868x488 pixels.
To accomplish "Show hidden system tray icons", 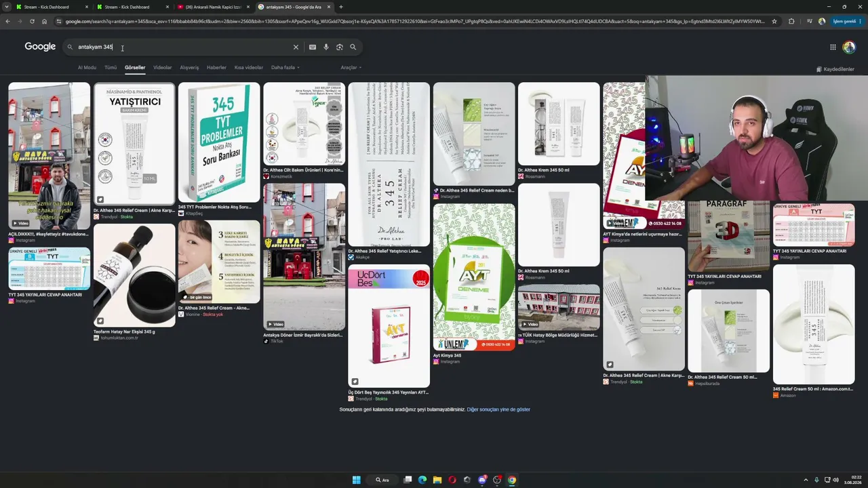I will (x=806, y=480).
